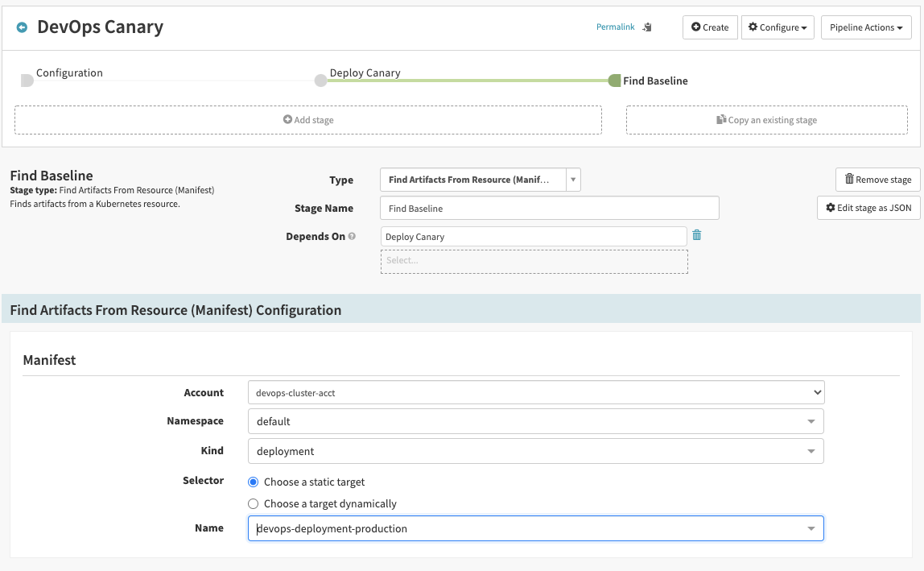Click the Stage Name input field
Viewport: 924px width, 571px height.
click(x=549, y=208)
